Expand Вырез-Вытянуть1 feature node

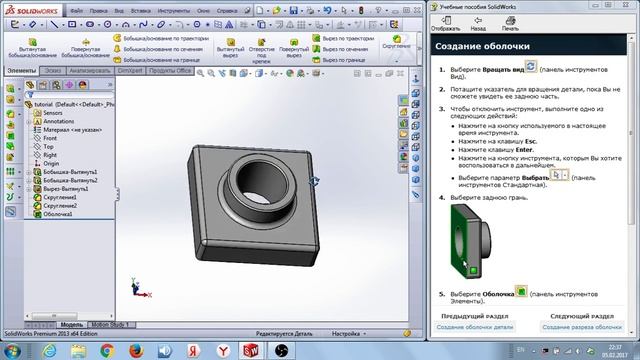[29, 189]
